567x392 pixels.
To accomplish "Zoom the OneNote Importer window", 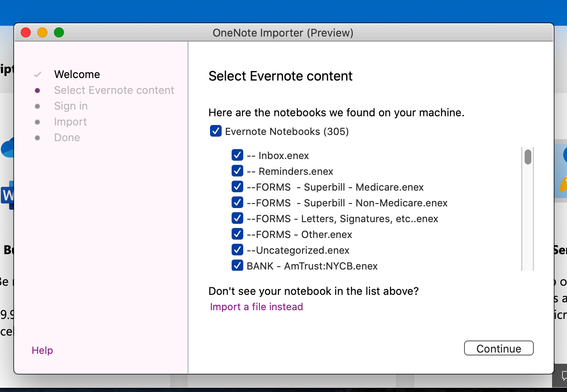I will coord(59,32).
